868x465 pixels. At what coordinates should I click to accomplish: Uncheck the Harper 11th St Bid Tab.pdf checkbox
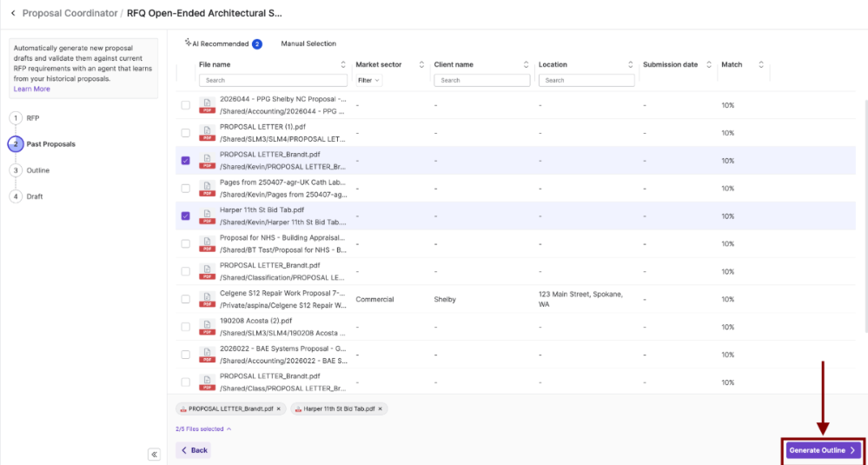tap(185, 216)
